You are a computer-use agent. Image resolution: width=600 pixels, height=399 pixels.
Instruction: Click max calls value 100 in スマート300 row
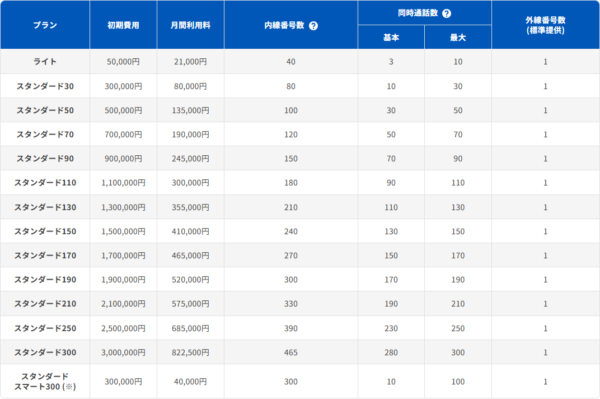458,381
